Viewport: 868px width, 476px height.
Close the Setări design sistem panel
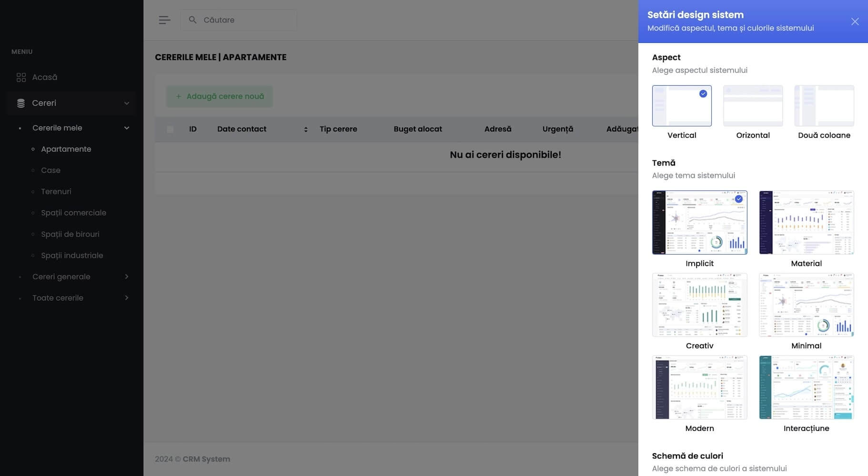(855, 21)
